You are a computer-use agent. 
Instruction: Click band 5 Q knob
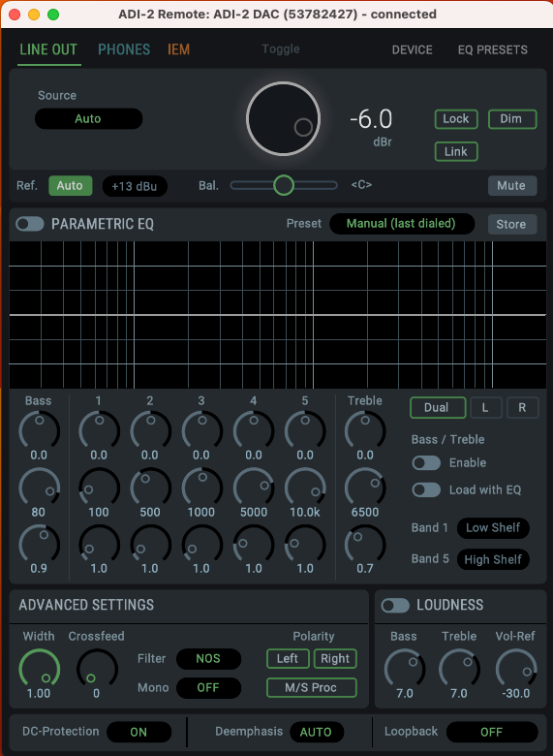click(305, 544)
